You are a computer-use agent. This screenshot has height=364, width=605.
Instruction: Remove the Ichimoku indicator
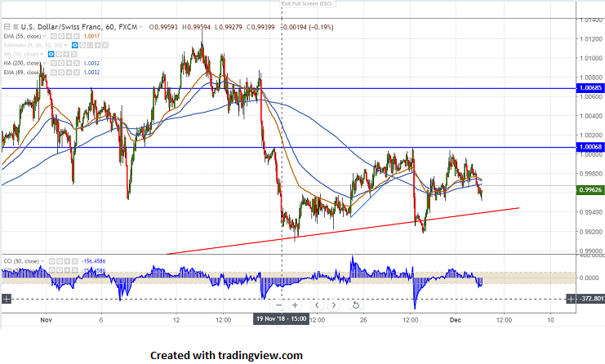pos(105,45)
